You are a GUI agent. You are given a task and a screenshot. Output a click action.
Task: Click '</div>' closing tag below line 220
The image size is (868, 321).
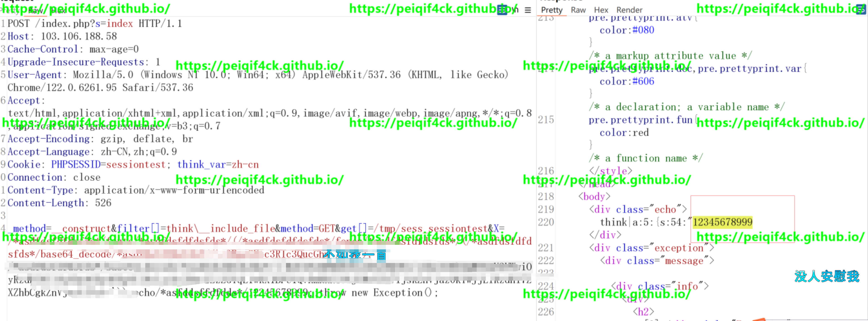(x=605, y=235)
